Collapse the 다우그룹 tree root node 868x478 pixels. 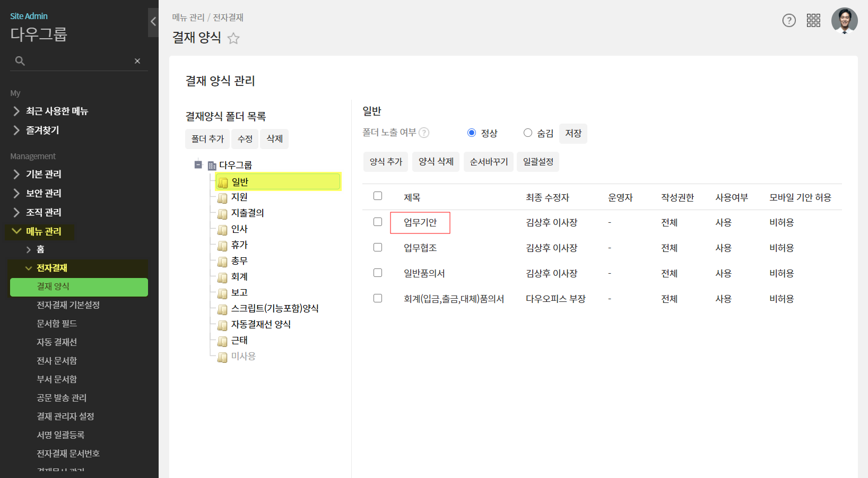click(198, 164)
